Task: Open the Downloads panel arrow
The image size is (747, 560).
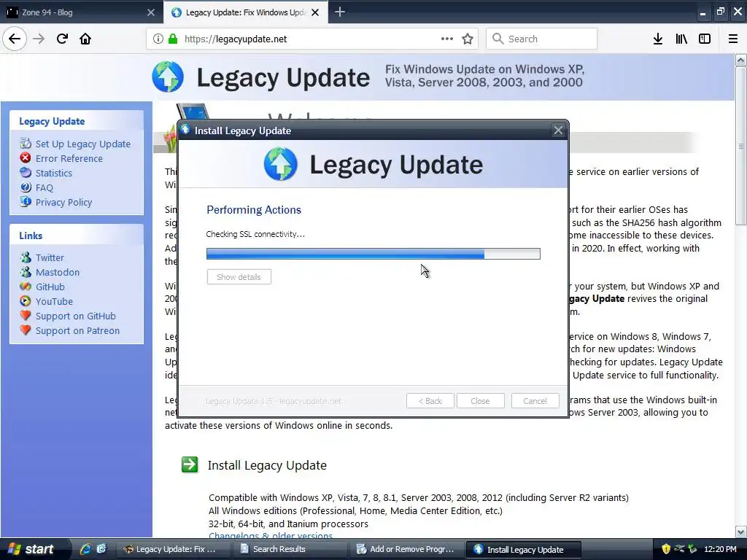Action: click(658, 39)
